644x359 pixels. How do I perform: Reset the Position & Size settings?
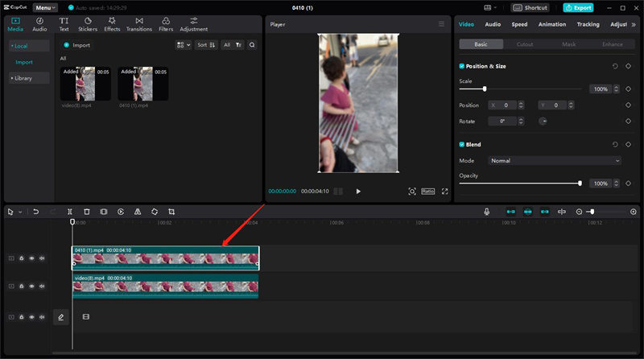[615, 66]
